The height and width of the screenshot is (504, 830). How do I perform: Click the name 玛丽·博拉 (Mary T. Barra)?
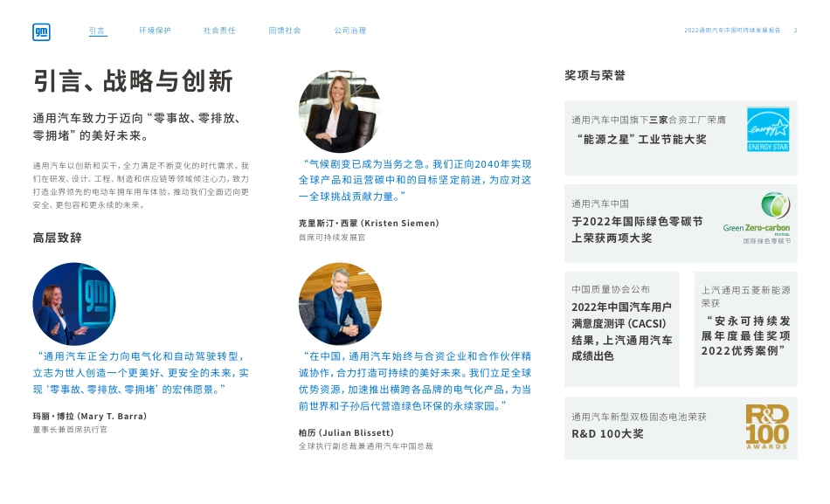coord(90,416)
